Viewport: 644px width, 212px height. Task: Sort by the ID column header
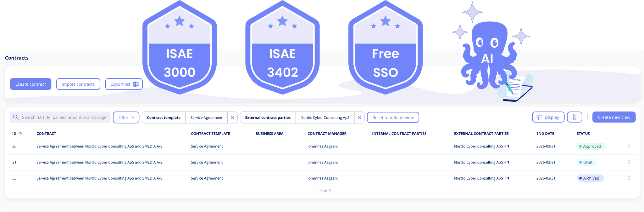click(17, 134)
